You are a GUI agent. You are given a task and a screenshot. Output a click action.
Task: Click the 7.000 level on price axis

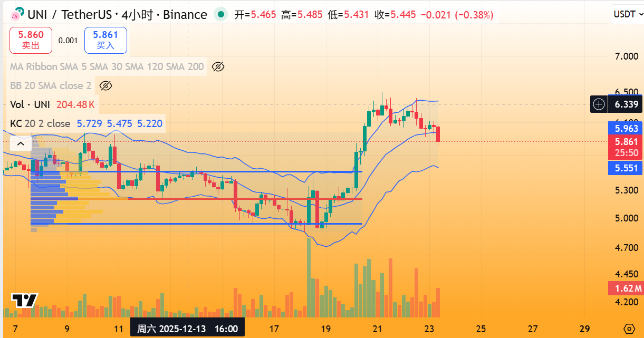click(x=626, y=56)
